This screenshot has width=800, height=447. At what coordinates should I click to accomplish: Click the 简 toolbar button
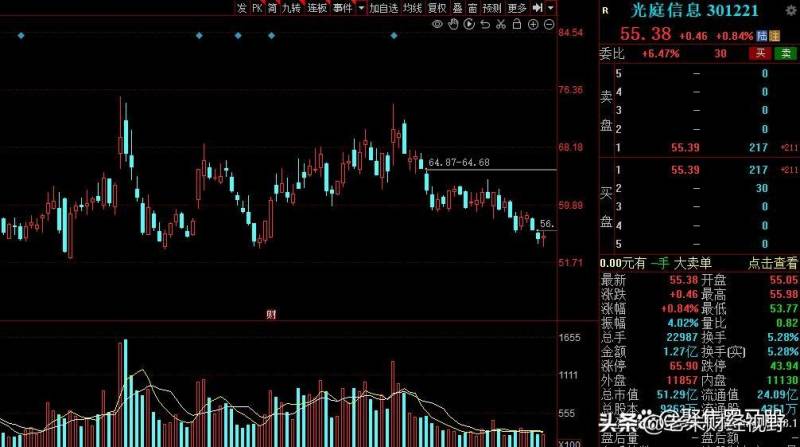[272, 8]
